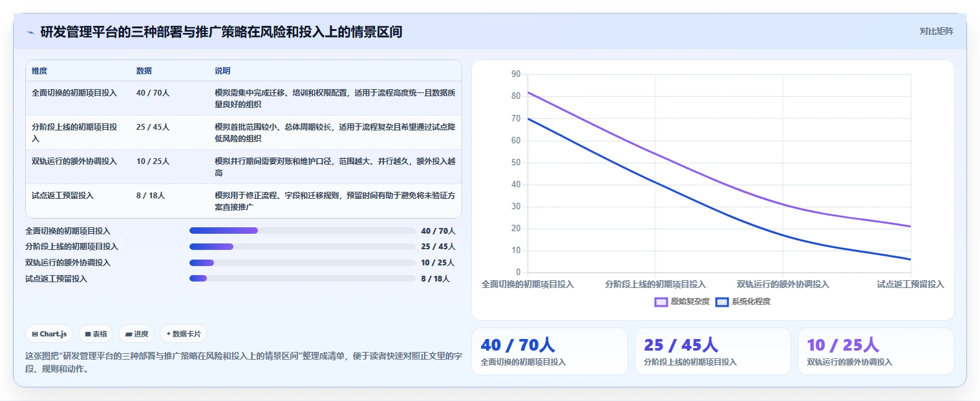Click the 维度 column header
This screenshot has width=980, height=401.
tap(39, 71)
